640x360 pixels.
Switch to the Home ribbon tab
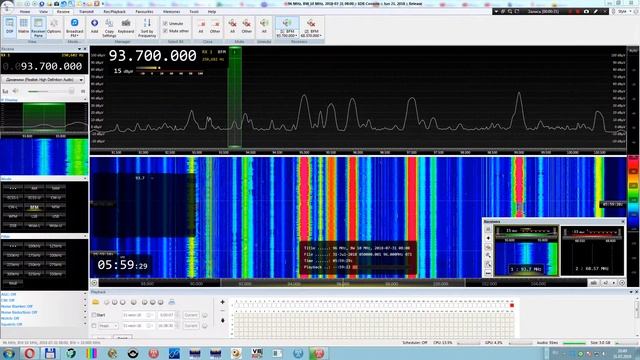pyautogui.click(x=25, y=12)
